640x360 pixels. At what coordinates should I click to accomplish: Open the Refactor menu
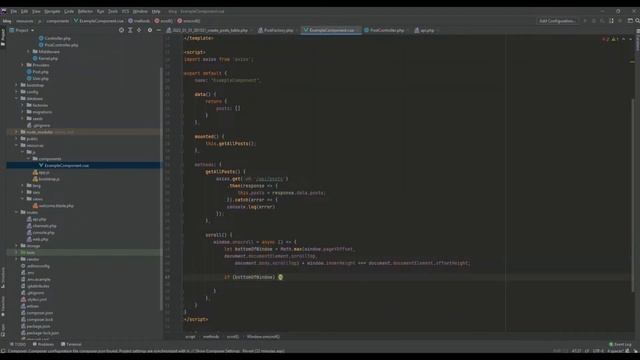point(85,11)
